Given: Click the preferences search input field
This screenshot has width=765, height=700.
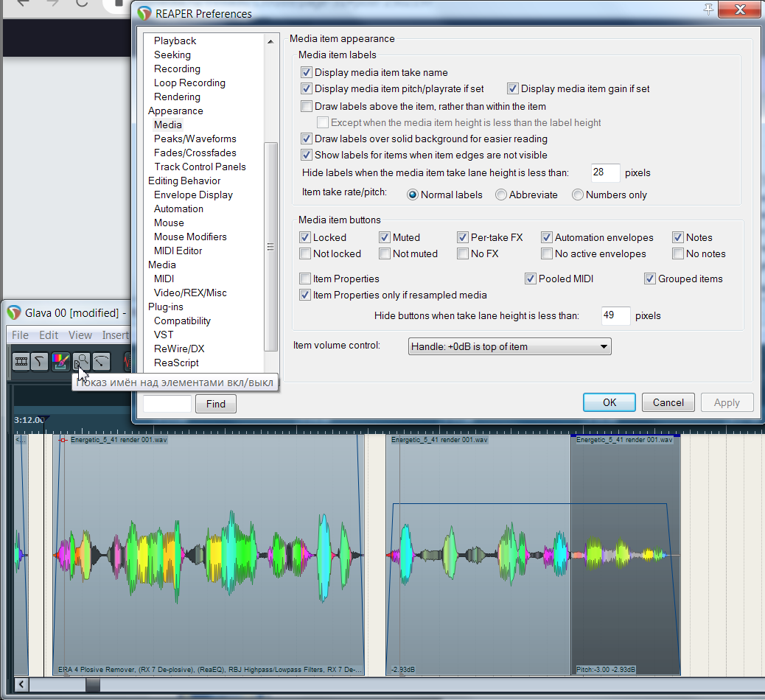Looking at the screenshot, I should [x=167, y=404].
